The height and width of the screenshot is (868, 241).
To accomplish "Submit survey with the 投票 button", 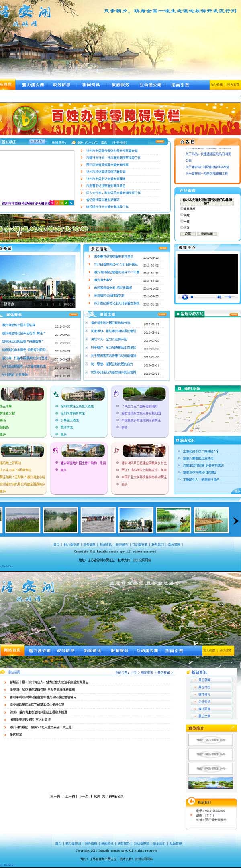I will pos(188,234).
